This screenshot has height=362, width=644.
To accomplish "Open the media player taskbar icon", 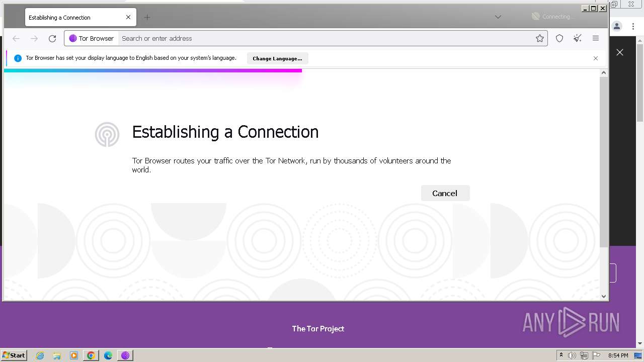I will 74,355.
